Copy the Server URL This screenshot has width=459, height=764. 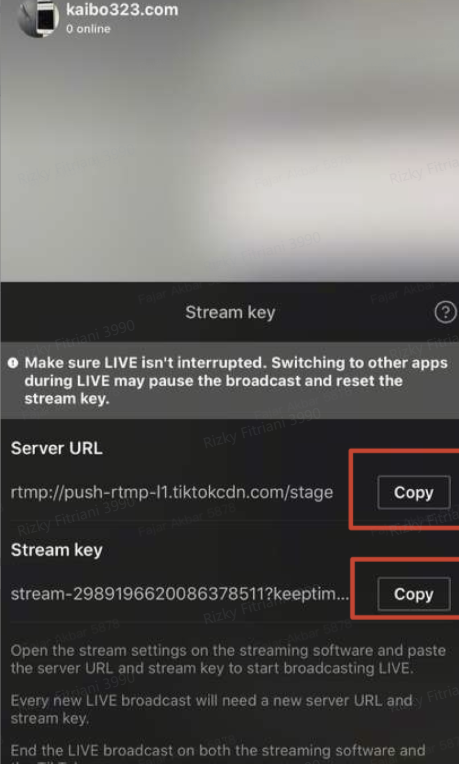414,492
